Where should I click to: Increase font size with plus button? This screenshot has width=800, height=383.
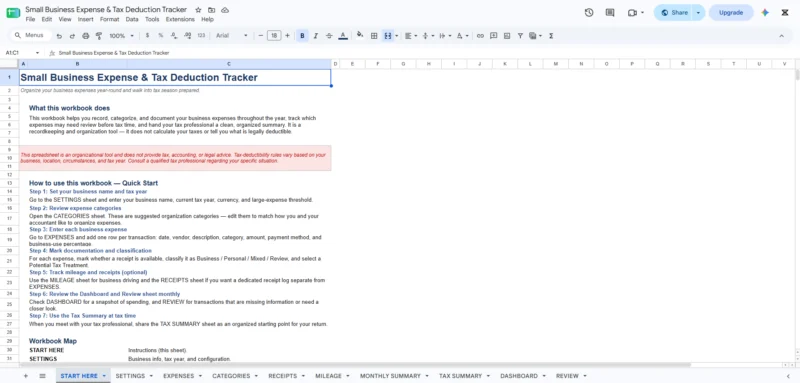(x=287, y=36)
